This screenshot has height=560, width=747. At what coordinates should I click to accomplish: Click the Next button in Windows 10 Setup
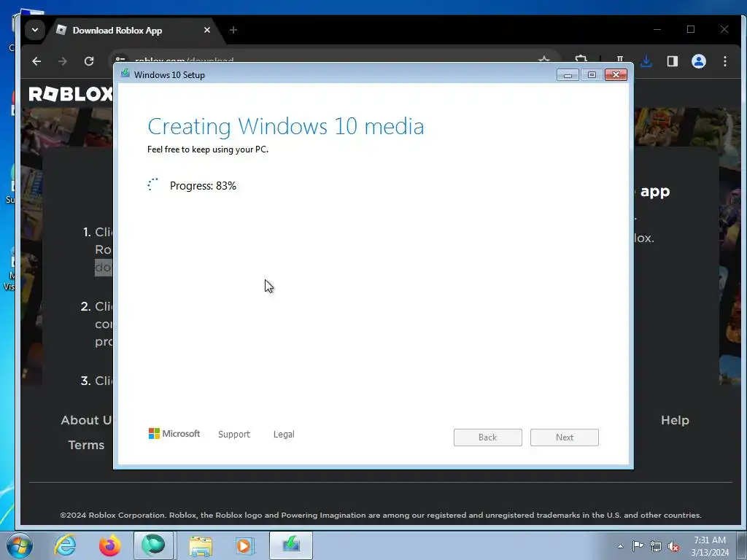click(564, 437)
